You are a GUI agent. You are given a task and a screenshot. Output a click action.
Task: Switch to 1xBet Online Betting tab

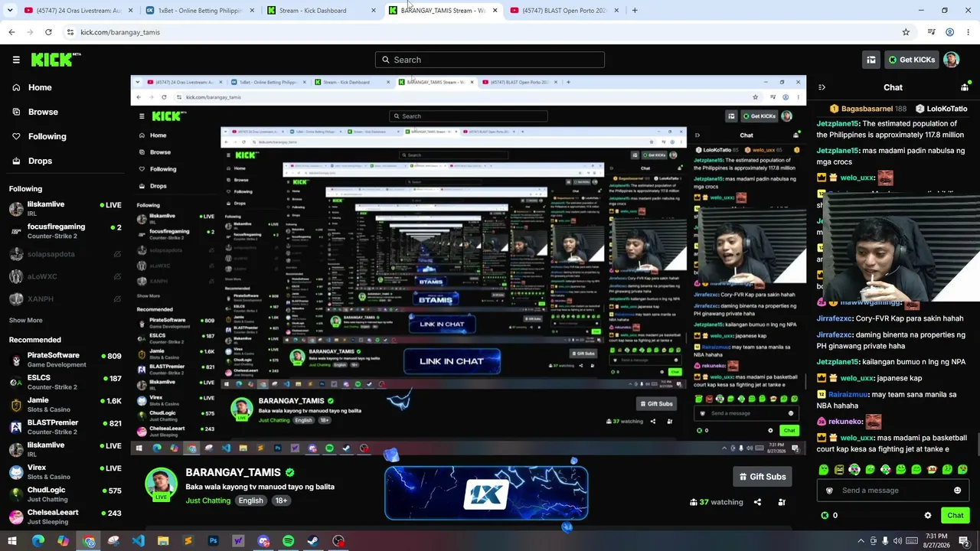200,11
